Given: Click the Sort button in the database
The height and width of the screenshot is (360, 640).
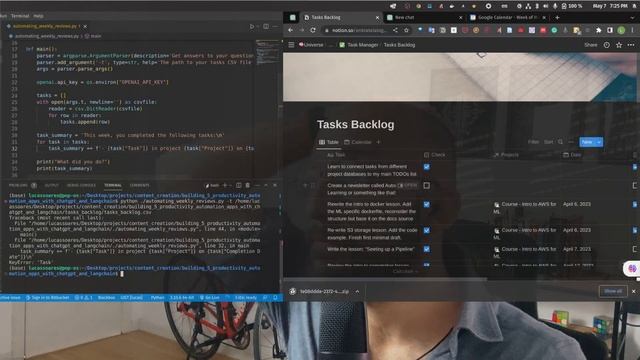Looking at the screenshot, I should (549, 142).
